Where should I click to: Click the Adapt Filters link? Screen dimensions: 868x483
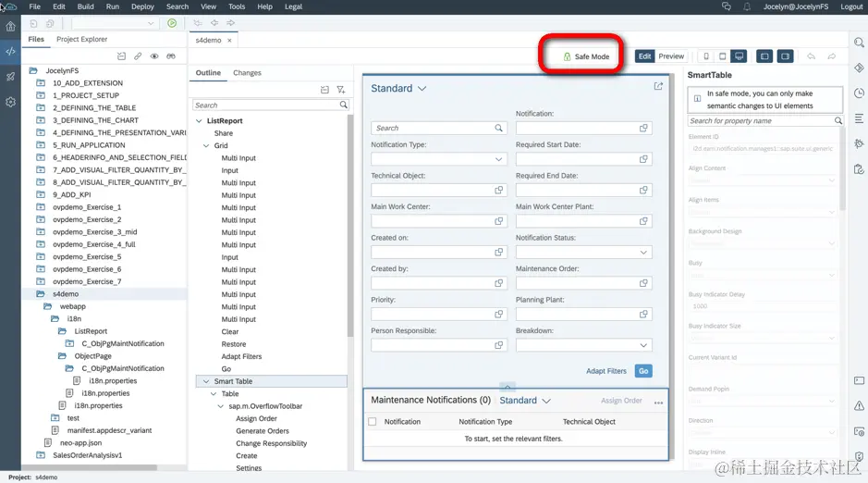(606, 371)
